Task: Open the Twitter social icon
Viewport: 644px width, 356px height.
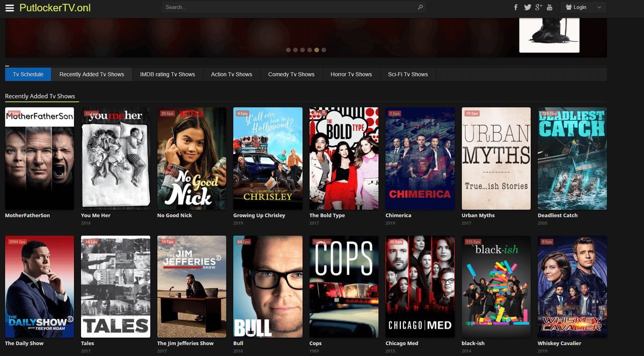Action: (528, 8)
